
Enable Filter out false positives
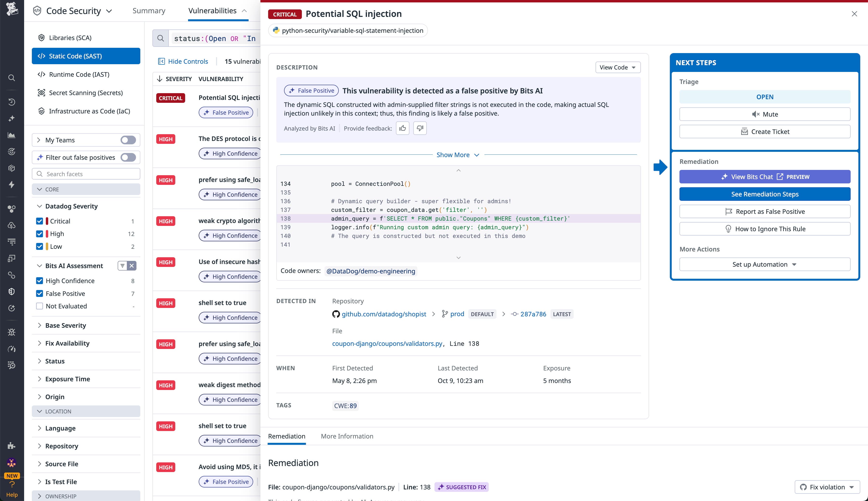point(128,157)
